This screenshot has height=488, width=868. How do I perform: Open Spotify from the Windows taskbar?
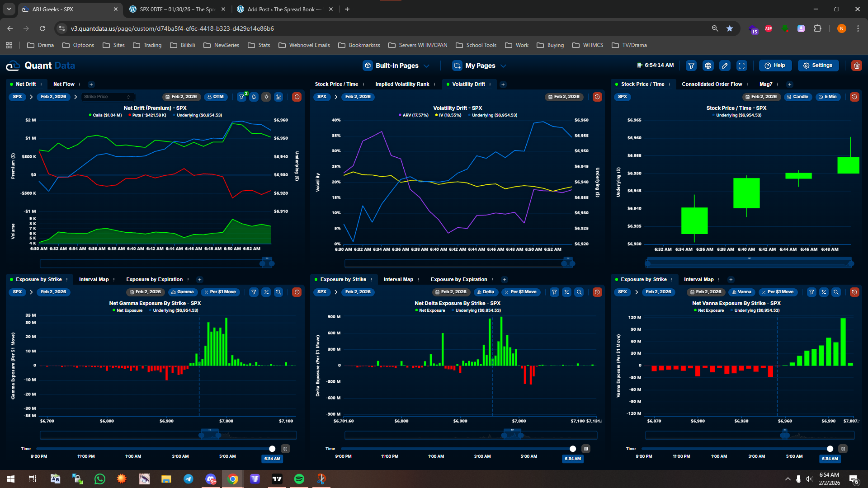pos(299,479)
